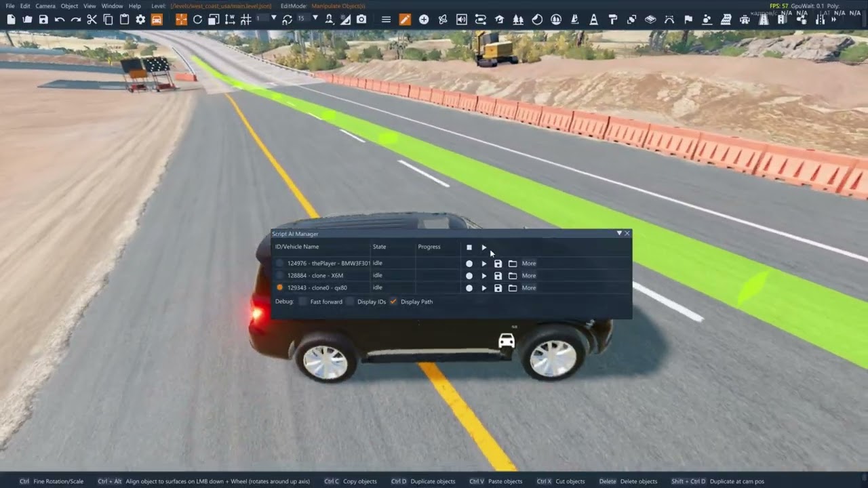Load file for clone0 qx80
The width and height of the screenshot is (868, 488).
point(513,288)
